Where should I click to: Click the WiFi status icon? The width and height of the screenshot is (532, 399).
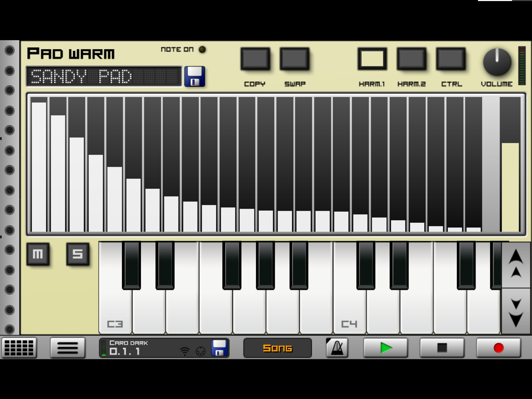(185, 351)
